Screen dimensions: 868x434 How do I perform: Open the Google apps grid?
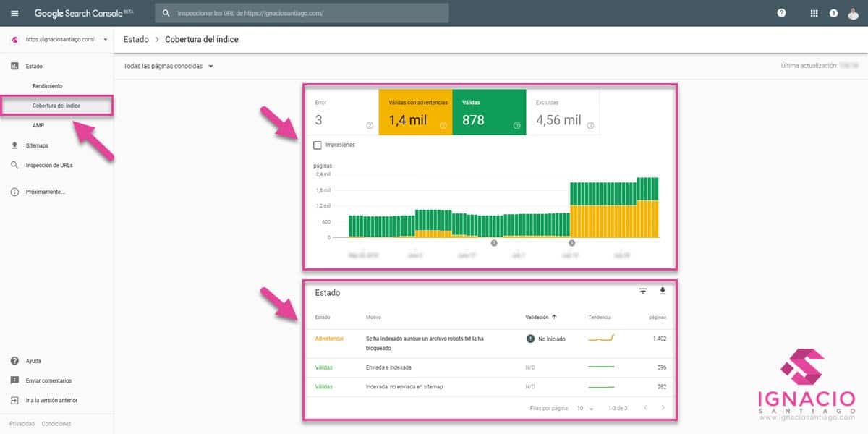pyautogui.click(x=814, y=13)
